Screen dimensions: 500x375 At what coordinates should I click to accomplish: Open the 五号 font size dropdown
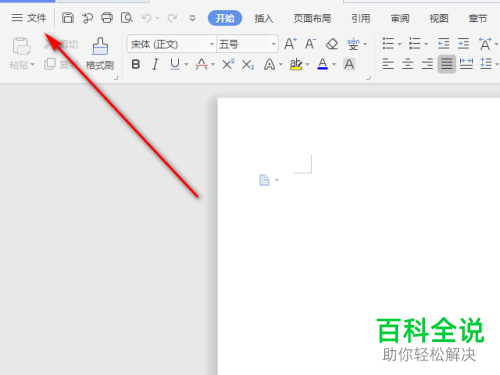[274, 44]
